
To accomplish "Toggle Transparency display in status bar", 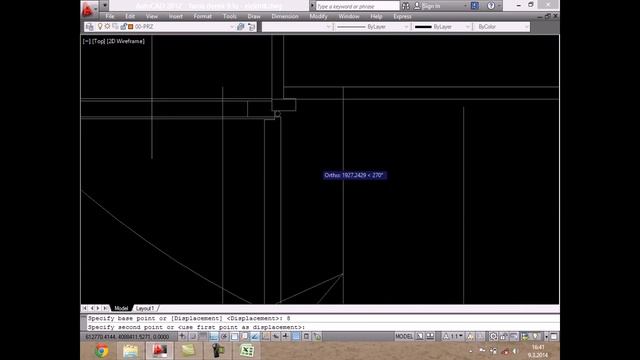I will [x=296, y=336].
